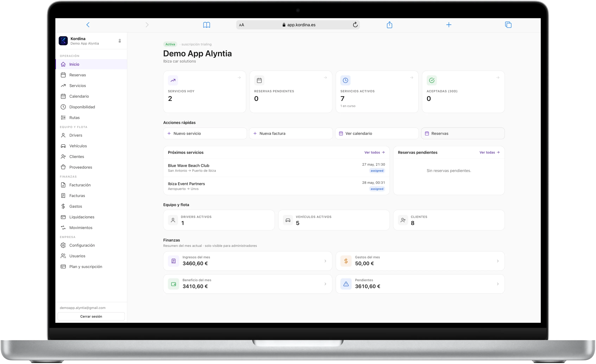Open Drivers in the sidebar

click(x=91, y=135)
